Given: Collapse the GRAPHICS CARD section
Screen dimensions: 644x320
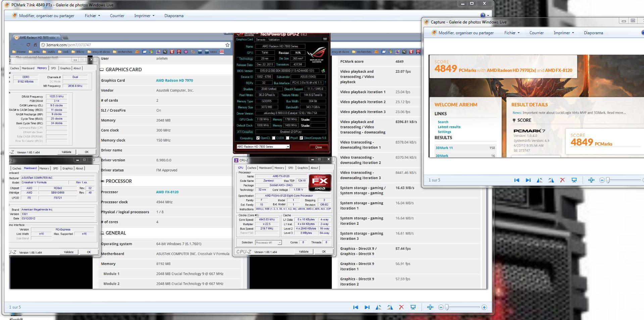Looking at the screenshot, I should (102, 69).
